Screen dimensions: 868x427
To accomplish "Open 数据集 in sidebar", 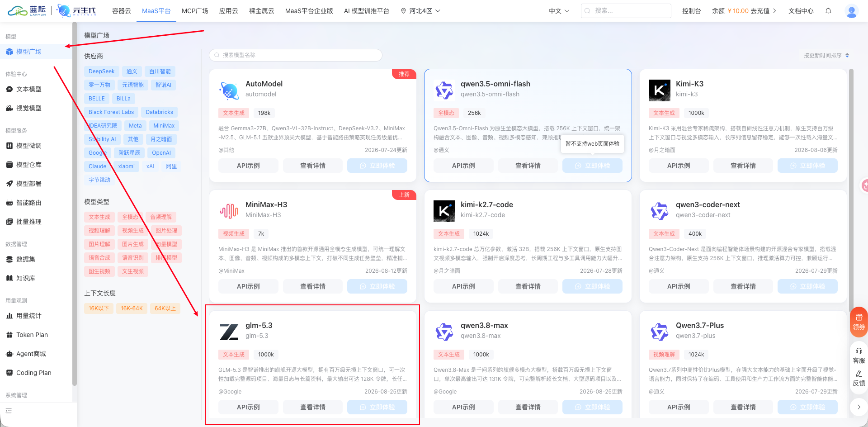I will (x=36, y=259).
